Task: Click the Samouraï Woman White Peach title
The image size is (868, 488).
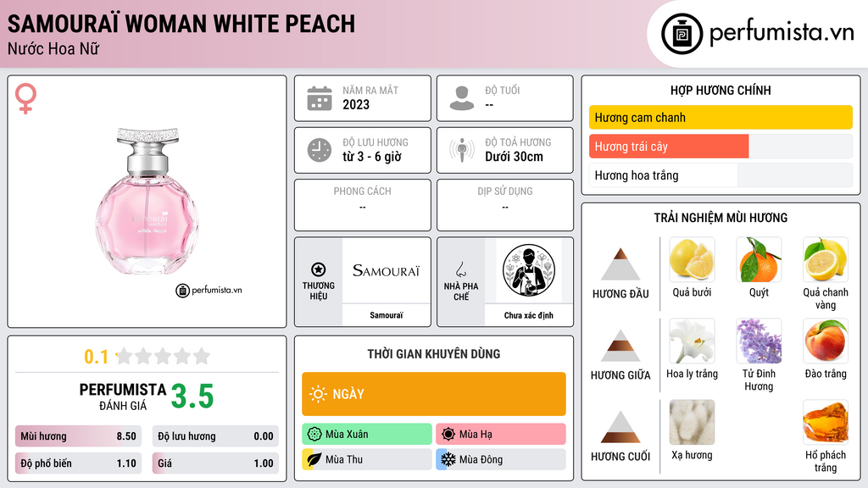Action: click(181, 24)
